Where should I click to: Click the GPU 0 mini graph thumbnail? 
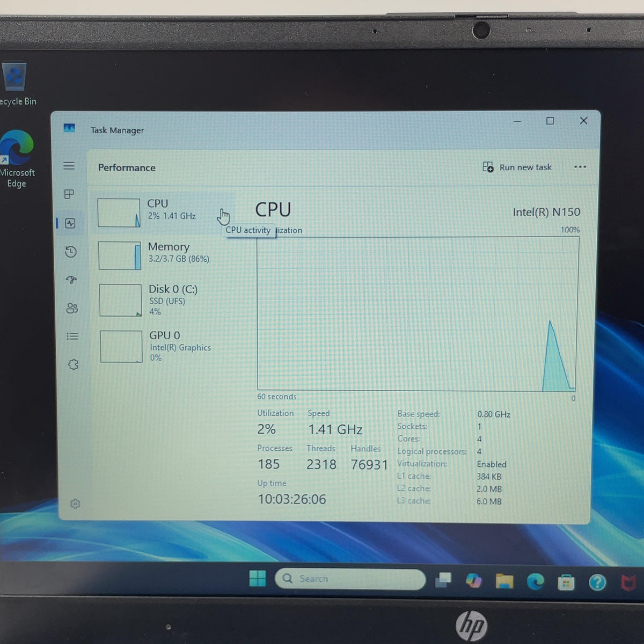click(121, 346)
